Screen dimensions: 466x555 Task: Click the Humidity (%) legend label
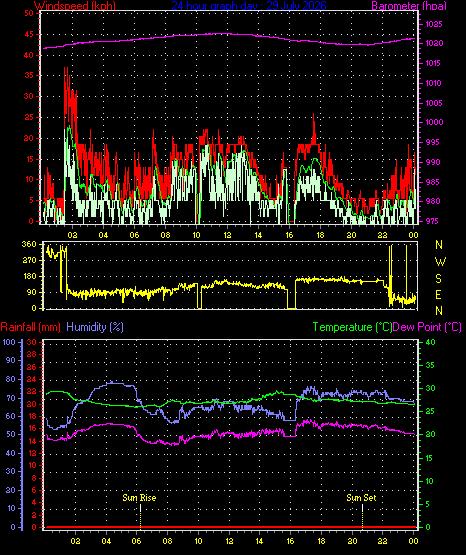95,327
